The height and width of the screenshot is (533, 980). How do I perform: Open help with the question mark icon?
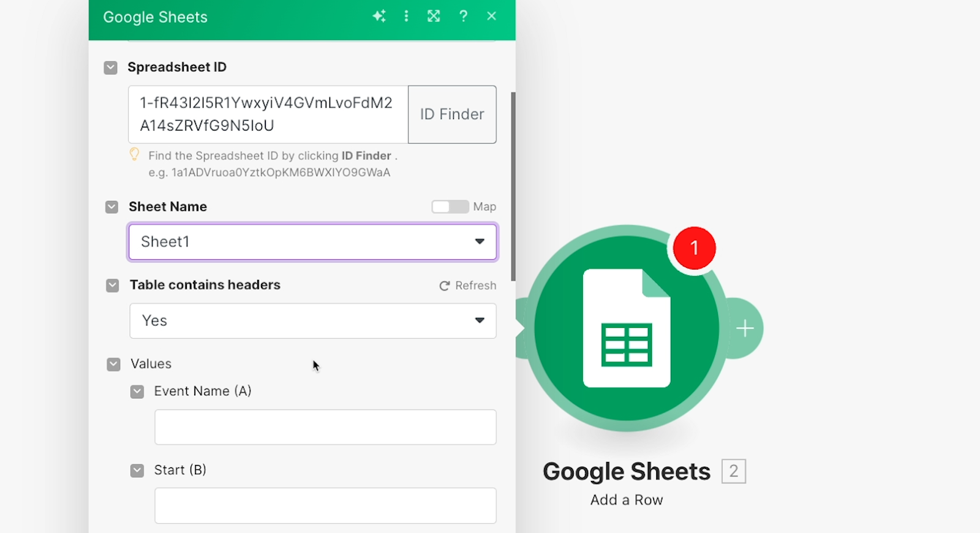[463, 17]
